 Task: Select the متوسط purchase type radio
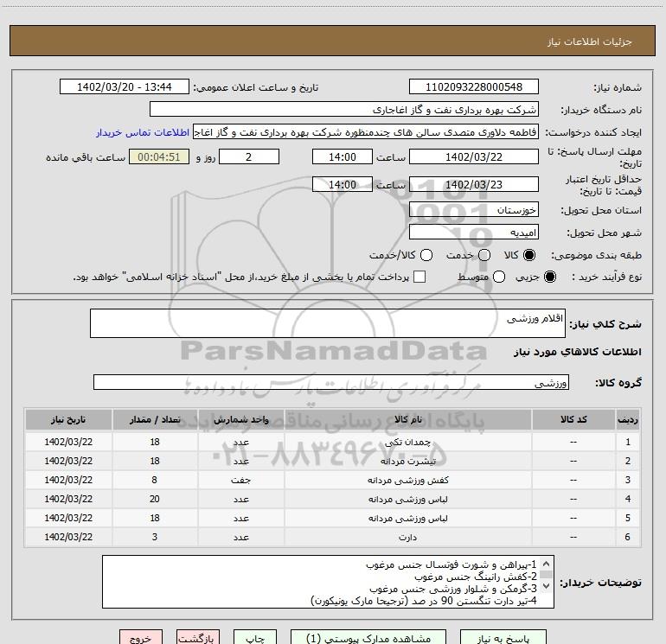(499, 277)
